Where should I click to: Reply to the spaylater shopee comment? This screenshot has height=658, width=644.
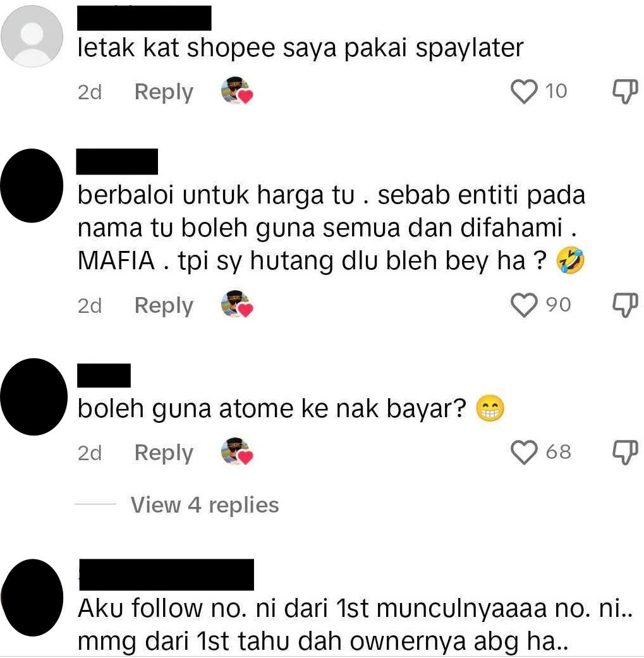point(164,92)
